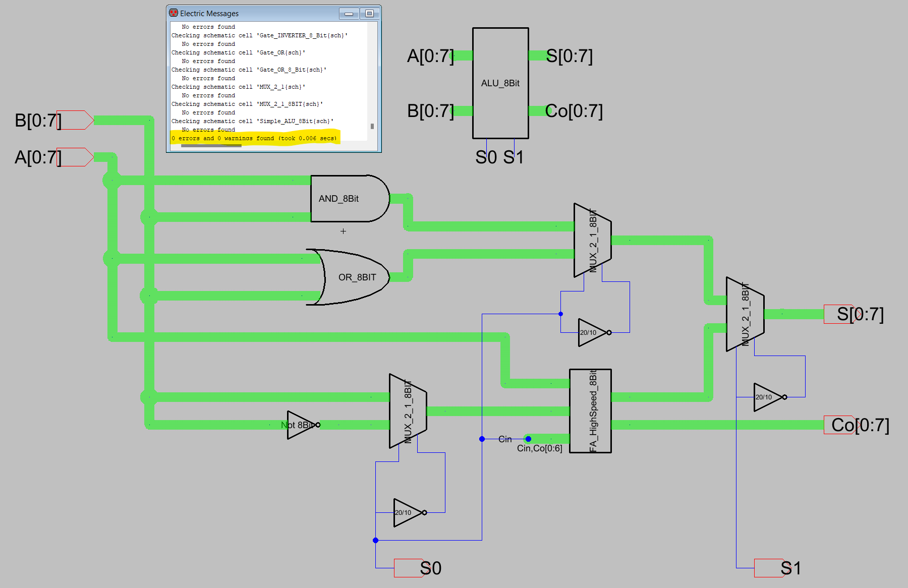Select the MUX_2_1_8BIT feeding the S[0:7] output
This screenshot has height=588, width=908.
(745, 314)
